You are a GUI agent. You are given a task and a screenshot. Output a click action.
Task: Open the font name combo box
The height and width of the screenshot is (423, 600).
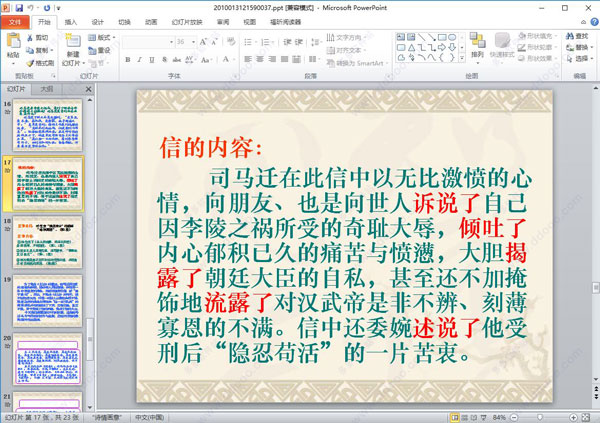tap(148, 42)
